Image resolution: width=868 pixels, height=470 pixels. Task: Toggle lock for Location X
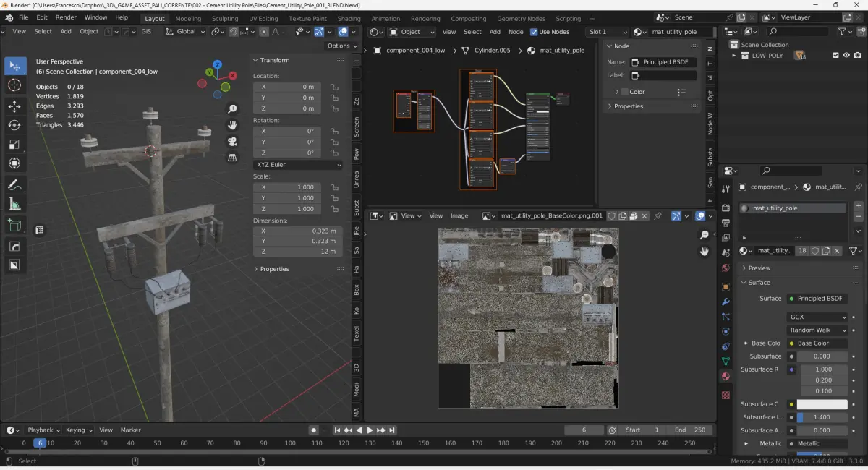[x=334, y=87]
